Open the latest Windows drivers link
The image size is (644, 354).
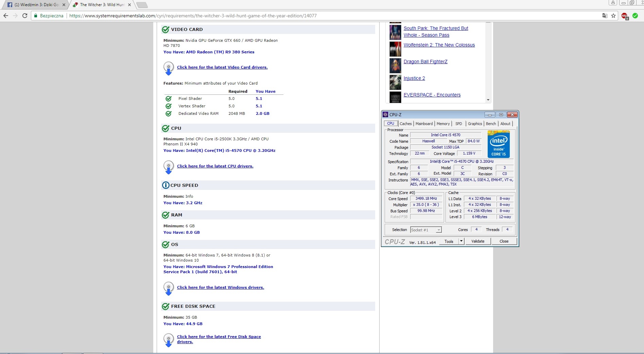(x=221, y=287)
